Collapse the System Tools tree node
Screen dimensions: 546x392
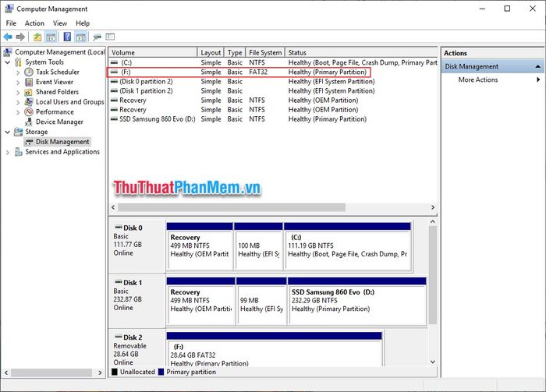coord(7,62)
